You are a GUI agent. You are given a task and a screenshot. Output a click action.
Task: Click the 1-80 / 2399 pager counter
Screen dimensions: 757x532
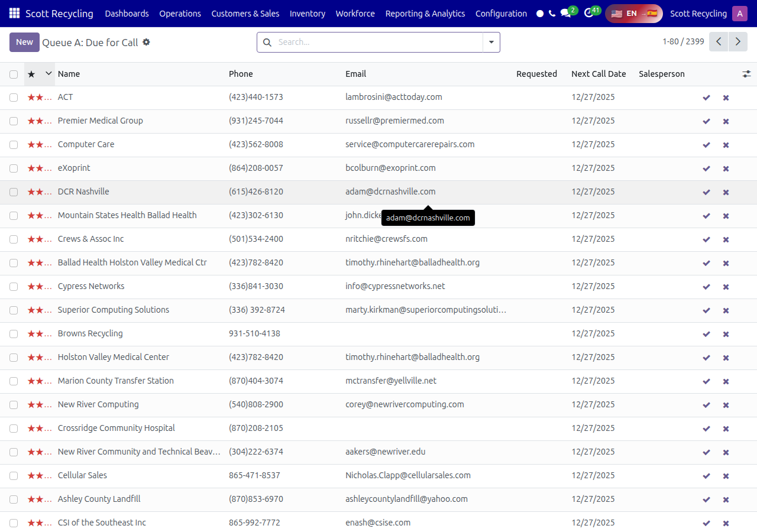click(x=683, y=41)
